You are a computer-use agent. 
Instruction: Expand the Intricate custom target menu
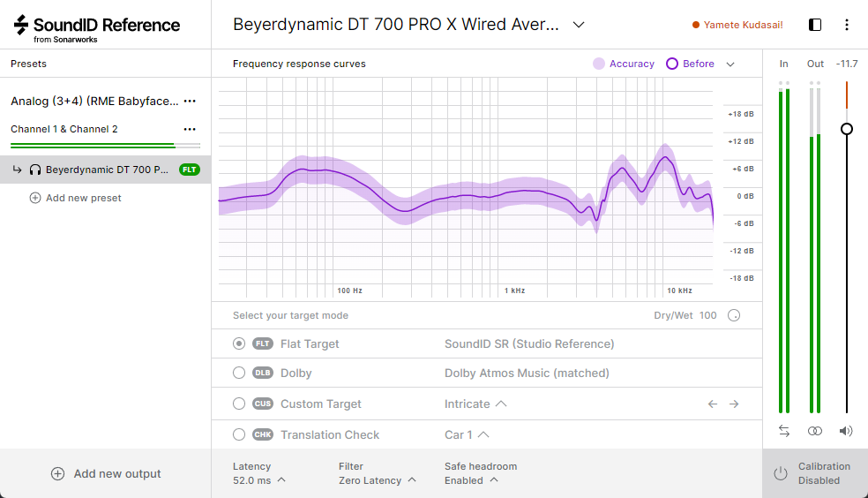click(x=475, y=404)
